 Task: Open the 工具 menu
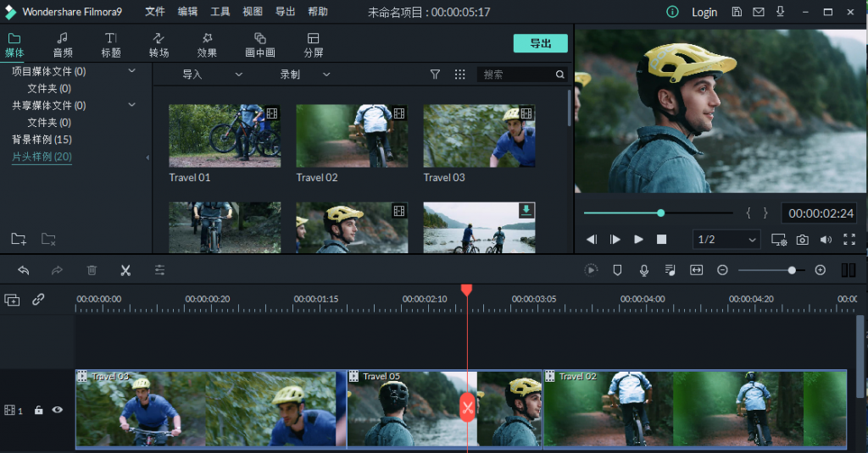pos(220,12)
